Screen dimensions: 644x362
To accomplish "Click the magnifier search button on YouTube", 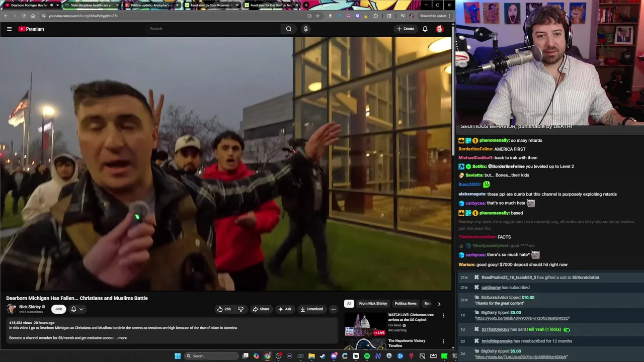I will point(289,29).
